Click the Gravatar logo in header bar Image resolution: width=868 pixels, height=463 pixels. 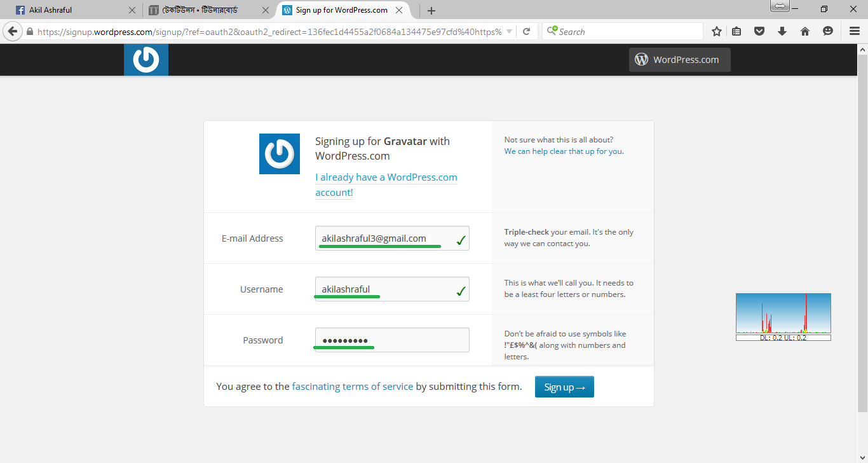[x=146, y=60]
